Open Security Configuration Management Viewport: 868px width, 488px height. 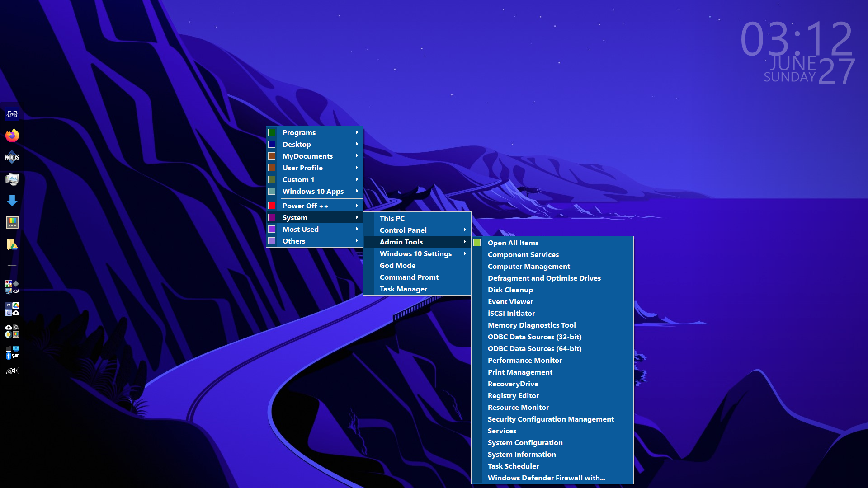[x=552, y=419]
